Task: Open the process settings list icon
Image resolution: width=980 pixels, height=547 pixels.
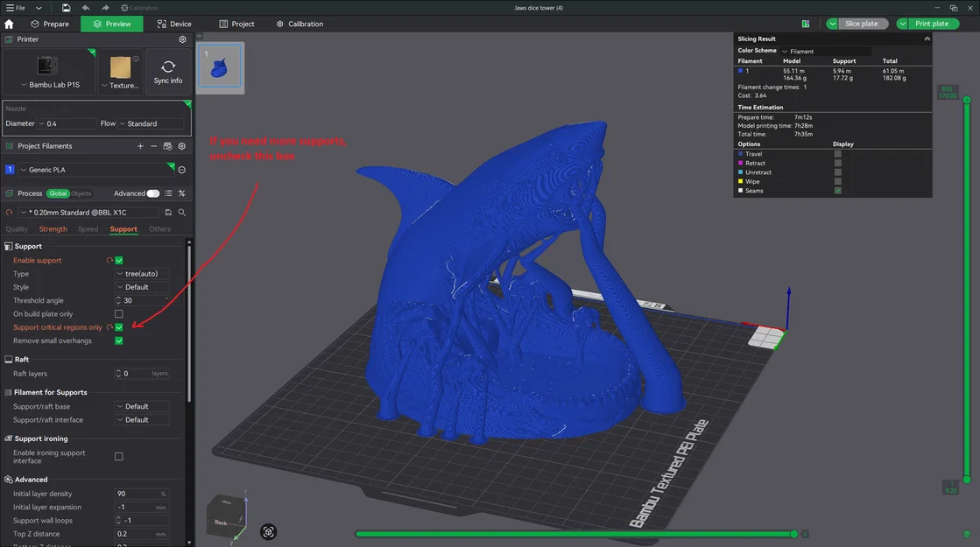Action: tap(168, 193)
